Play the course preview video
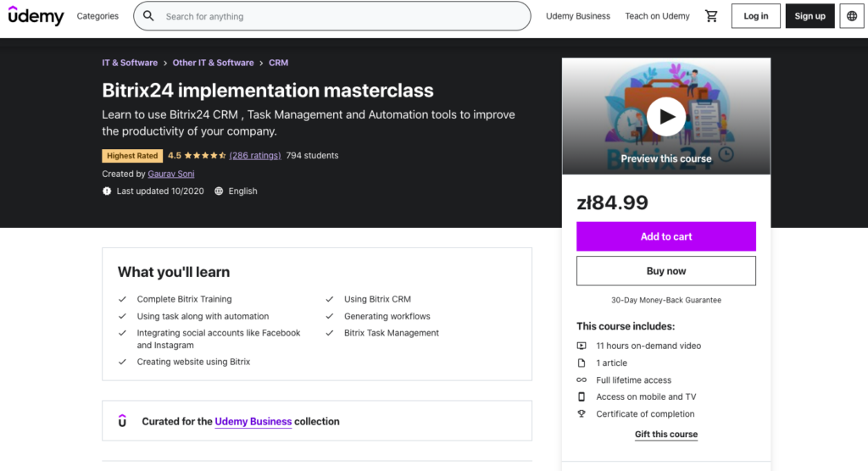868x471 pixels. [x=666, y=117]
